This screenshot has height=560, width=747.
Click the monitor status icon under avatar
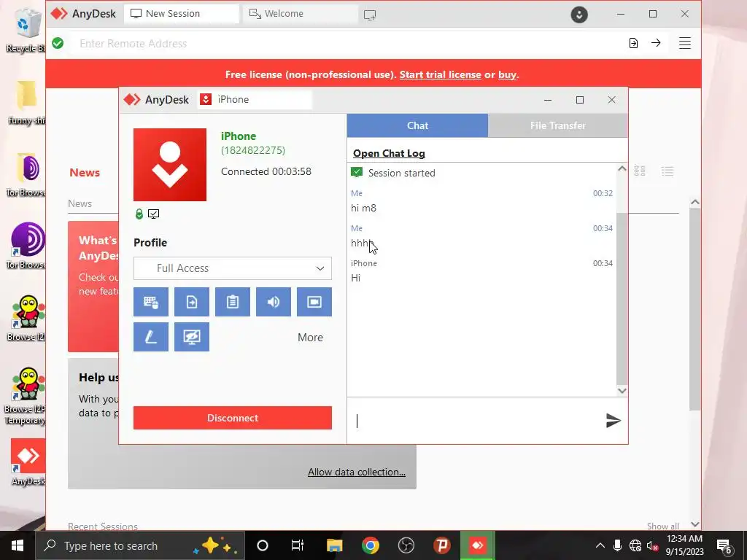(153, 214)
